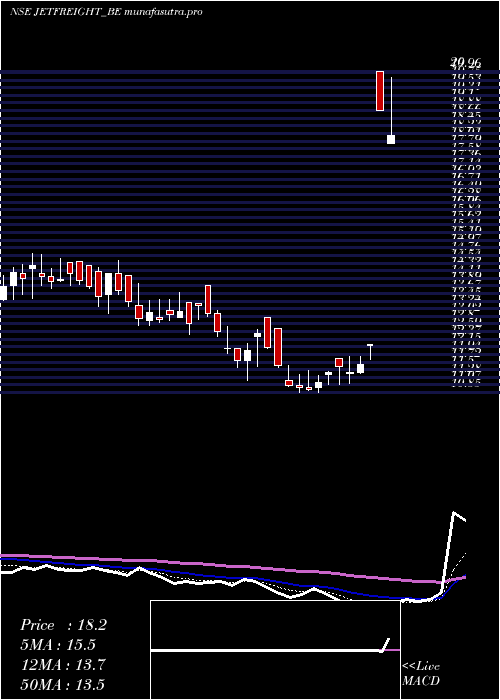Click the 50MA : 13.5 value
This screenshot has height=700, width=500.
click(x=63, y=684)
